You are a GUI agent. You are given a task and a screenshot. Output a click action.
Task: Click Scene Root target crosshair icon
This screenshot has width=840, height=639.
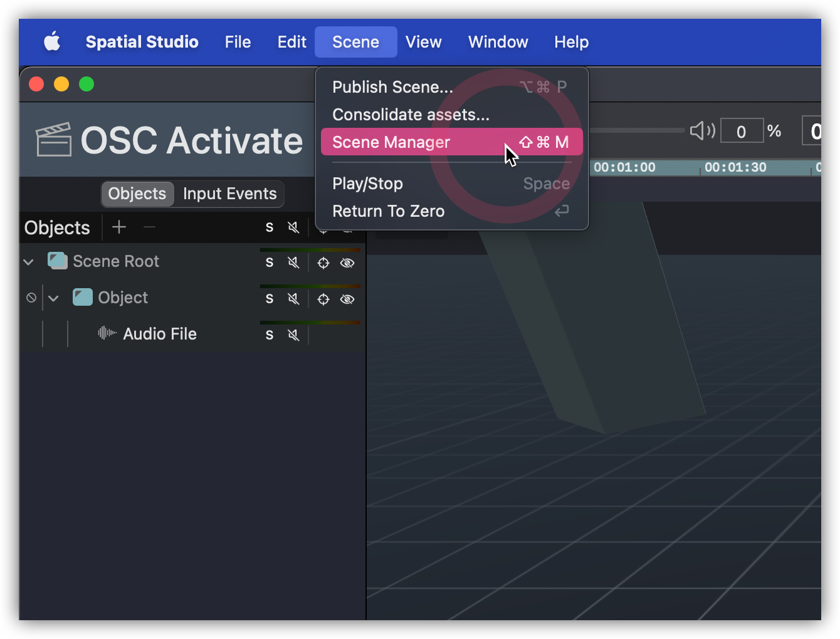point(323,263)
